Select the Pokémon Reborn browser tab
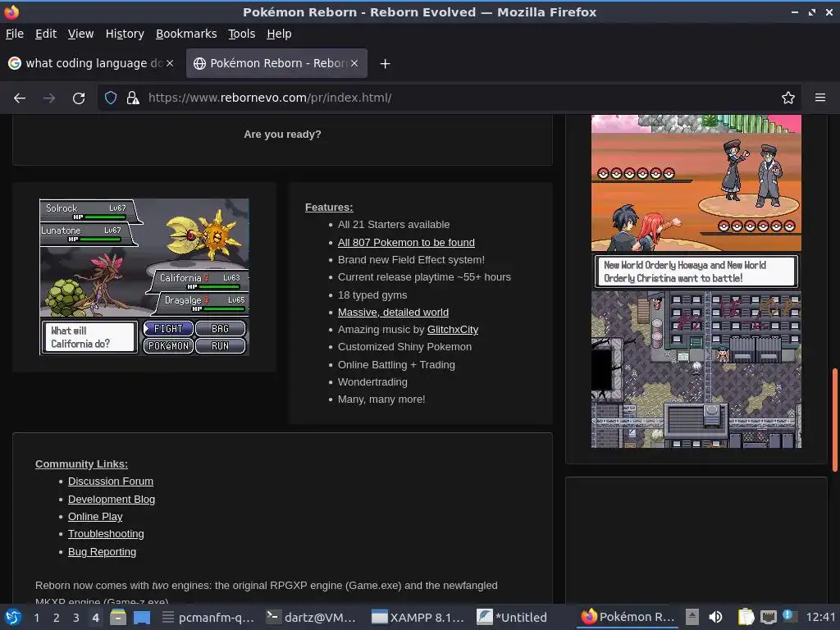Image resolution: width=840 pixels, height=630 pixels. point(276,63)
